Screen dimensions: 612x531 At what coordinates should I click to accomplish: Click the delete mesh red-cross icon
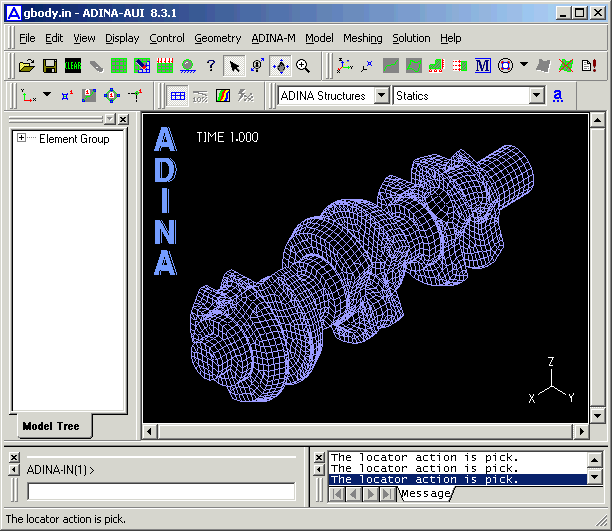pyautogui.click(x=566, y=66)
